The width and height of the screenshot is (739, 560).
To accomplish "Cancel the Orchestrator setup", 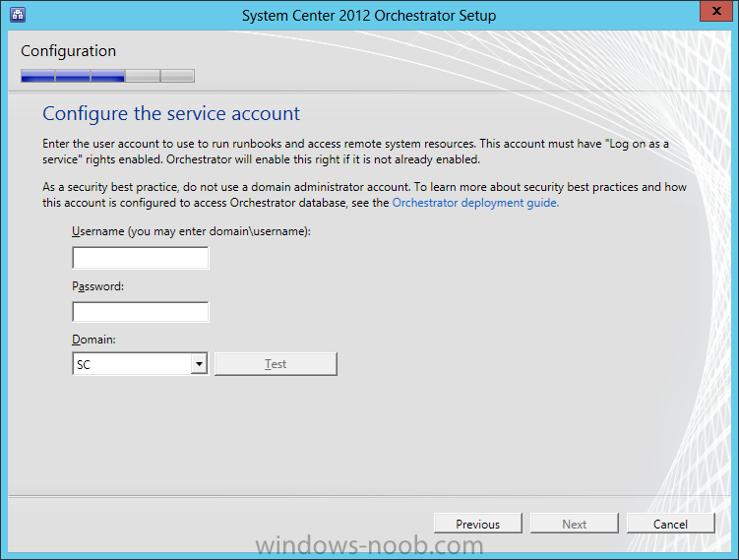I will (671, 524).
